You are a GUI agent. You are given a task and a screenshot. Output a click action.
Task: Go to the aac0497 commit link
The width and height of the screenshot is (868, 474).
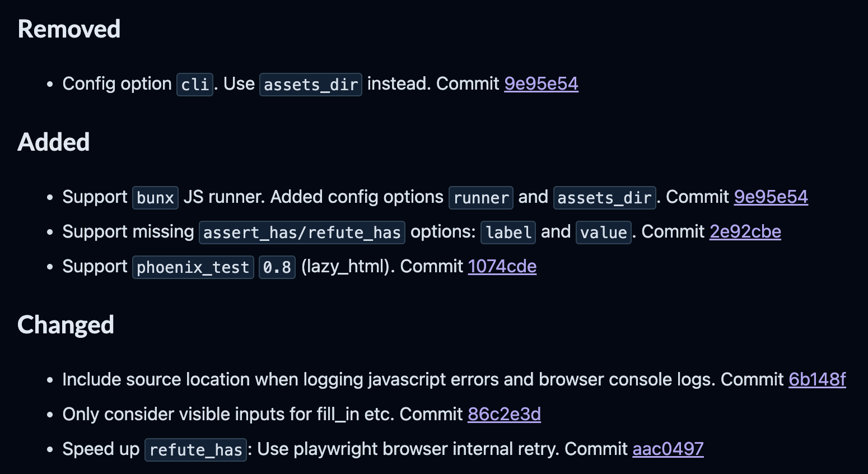point(668,449)
